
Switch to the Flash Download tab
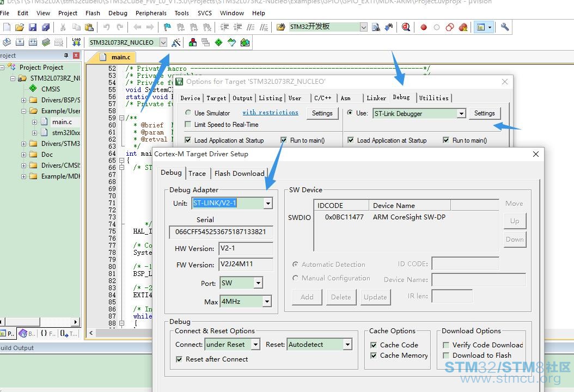click(240, 174)
